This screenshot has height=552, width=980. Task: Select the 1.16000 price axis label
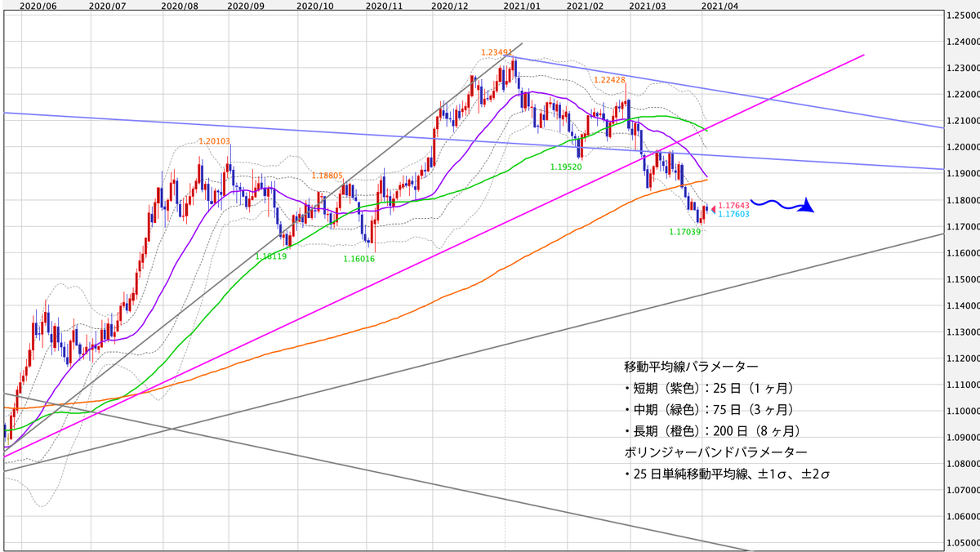pyautogui.click(x=962, y=253)
